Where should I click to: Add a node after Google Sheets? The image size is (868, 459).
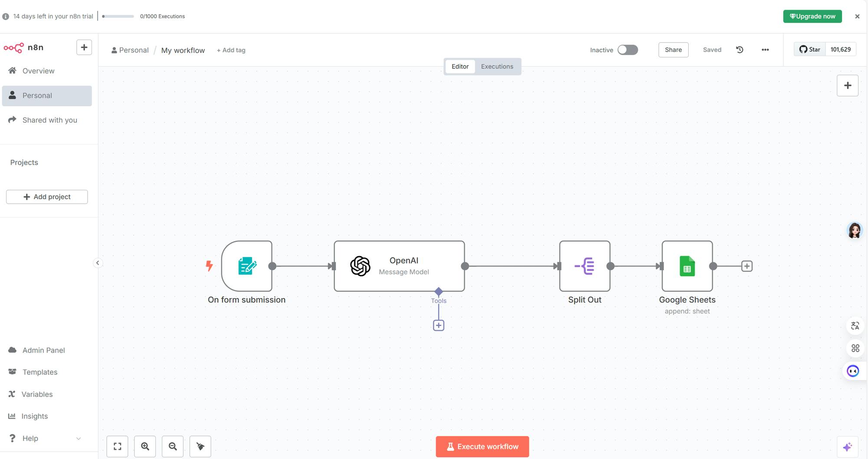pyautogui.click(x=747, y=266)
